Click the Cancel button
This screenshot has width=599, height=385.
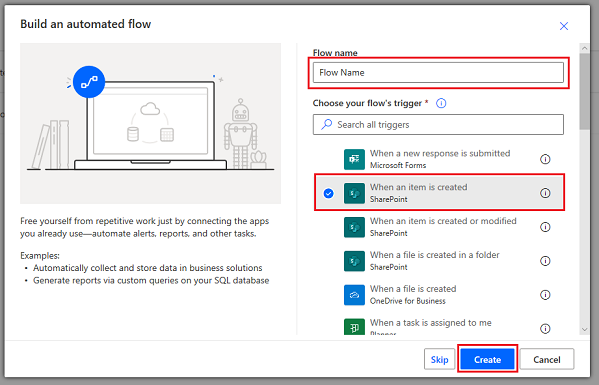click(x=547, y=359)
